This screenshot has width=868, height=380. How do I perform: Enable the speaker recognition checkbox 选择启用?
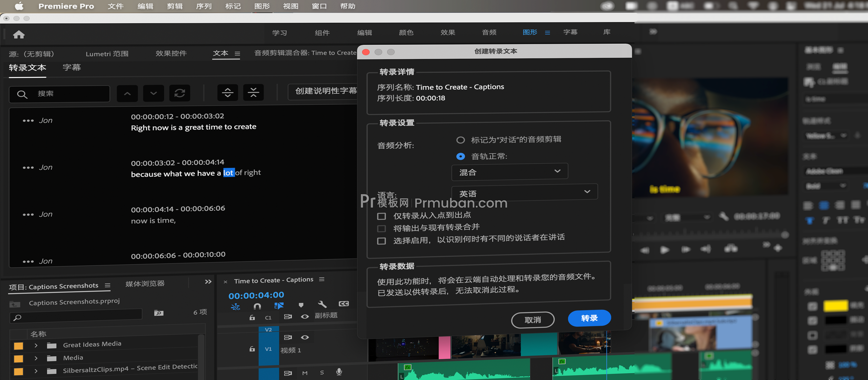coord(381,241)
